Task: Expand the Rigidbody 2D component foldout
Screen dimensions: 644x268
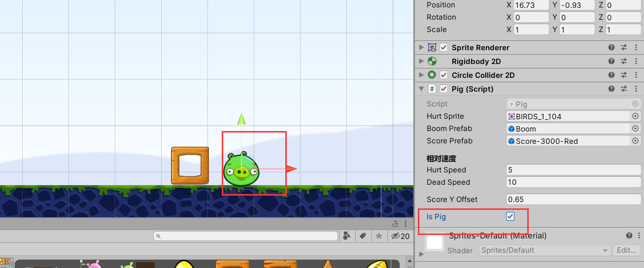Action: [x=421, y=62]
